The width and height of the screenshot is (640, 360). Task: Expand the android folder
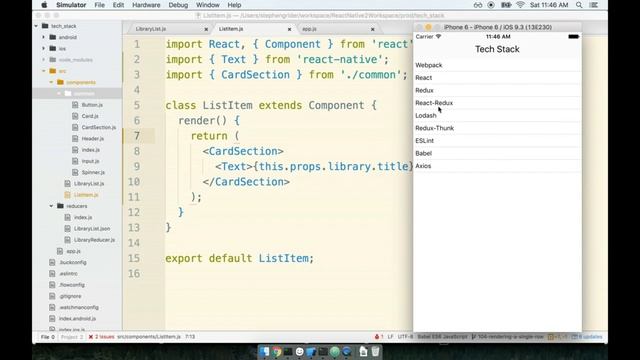44,37
